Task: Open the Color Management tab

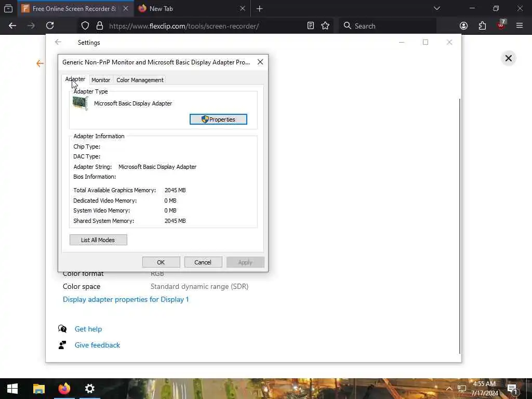Action: 140,80
